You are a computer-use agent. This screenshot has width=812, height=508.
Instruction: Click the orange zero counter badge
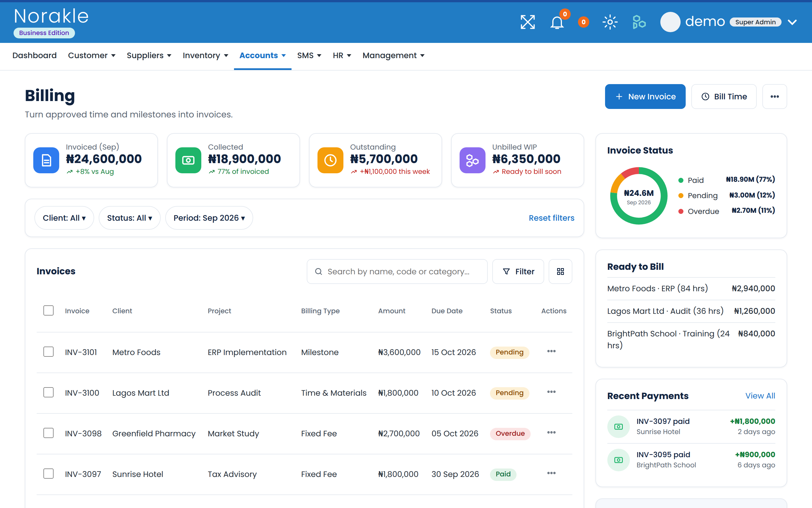click(584, 22)
